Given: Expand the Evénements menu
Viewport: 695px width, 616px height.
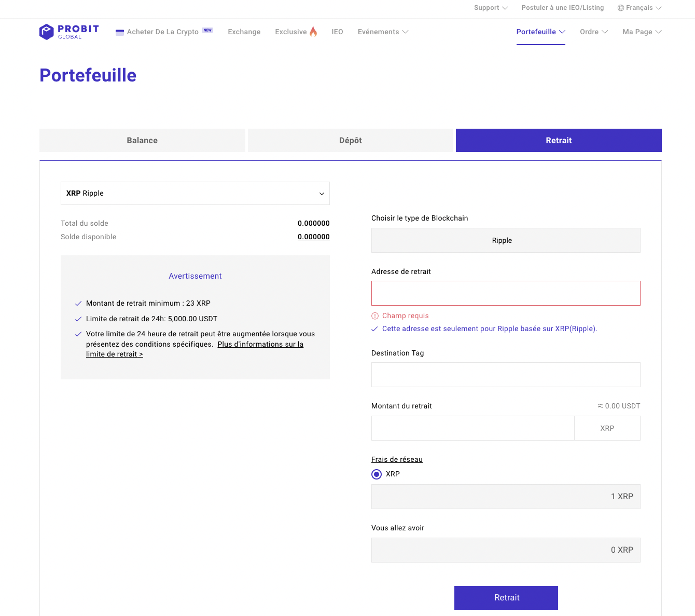Looking at the screenshot, I should 383,32.
